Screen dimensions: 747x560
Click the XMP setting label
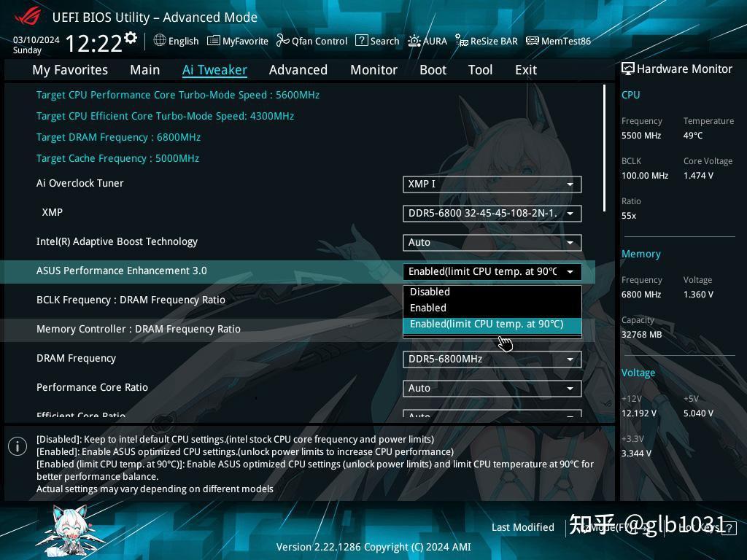(52, 212)
